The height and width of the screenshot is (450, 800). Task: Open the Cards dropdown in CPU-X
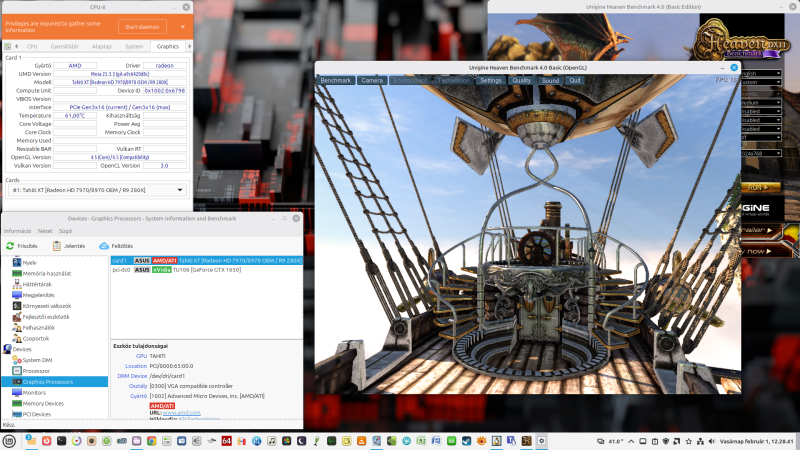(x=97, y=190)
